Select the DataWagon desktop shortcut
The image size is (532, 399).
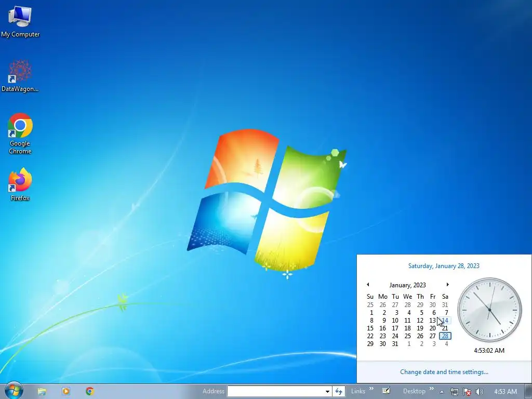point(20,75)
